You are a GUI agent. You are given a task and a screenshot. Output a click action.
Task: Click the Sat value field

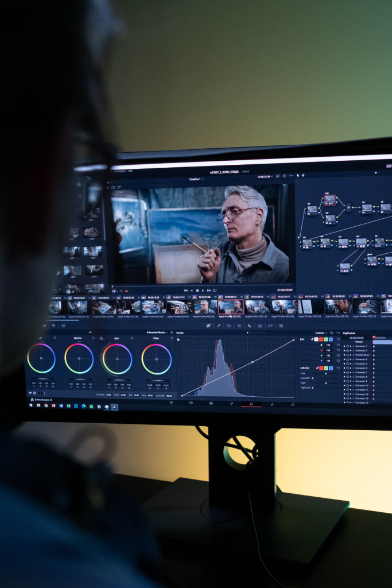click(136, 395)
